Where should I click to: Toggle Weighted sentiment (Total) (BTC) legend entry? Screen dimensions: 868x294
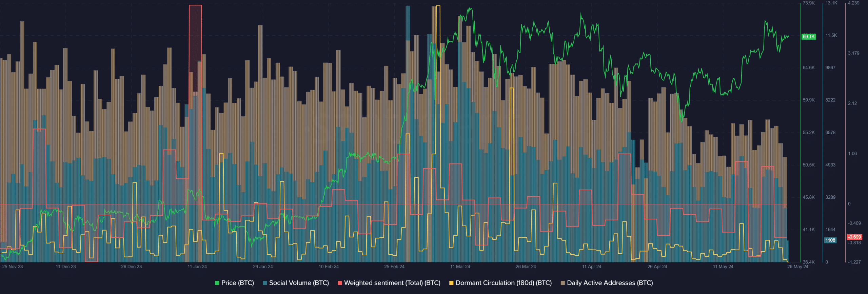tap(389, 283)
